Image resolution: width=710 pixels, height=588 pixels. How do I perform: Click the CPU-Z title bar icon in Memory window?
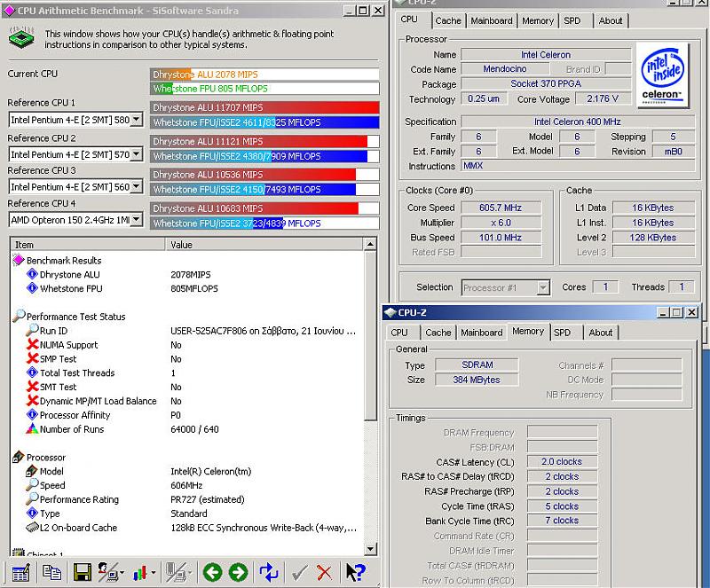point(390,312)
